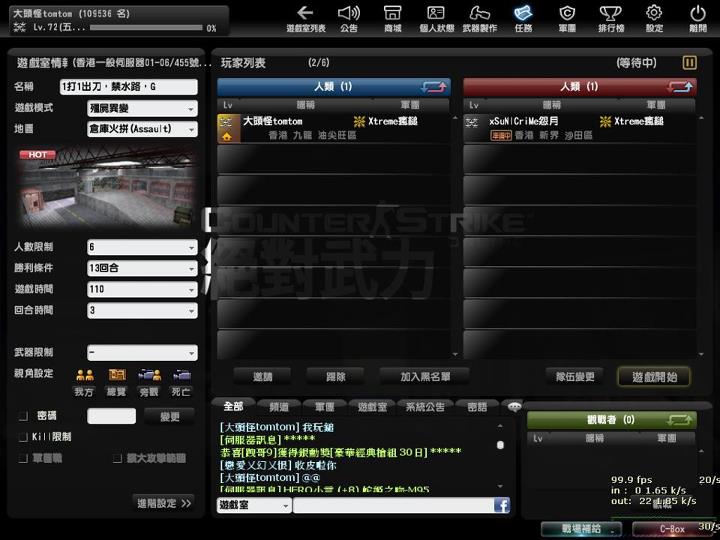Screen dimensions: 720x540
Task: Click the room host house icon
Action: (x=227, y=136)
